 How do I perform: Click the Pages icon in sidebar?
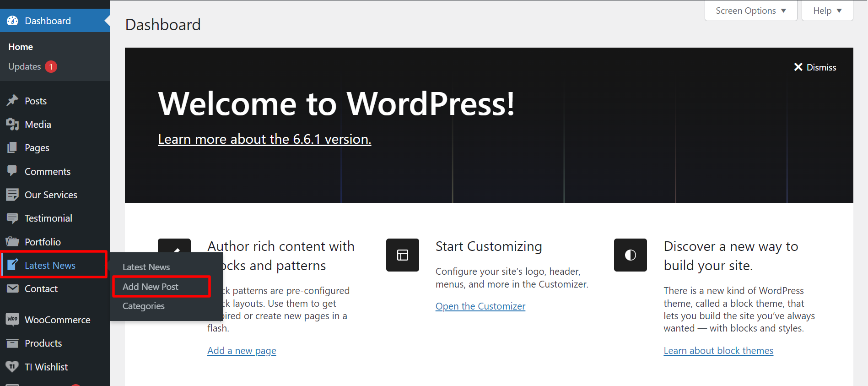12,147
